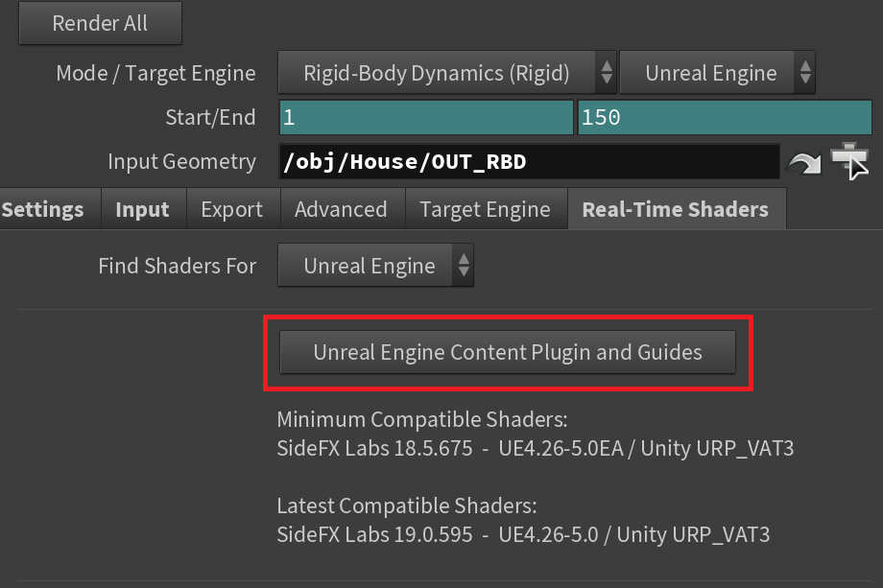The width and height of the screenshot is (883, 588).
Task: Jump to the Input Geometry operator arrow icon
Action: [804, 163]
